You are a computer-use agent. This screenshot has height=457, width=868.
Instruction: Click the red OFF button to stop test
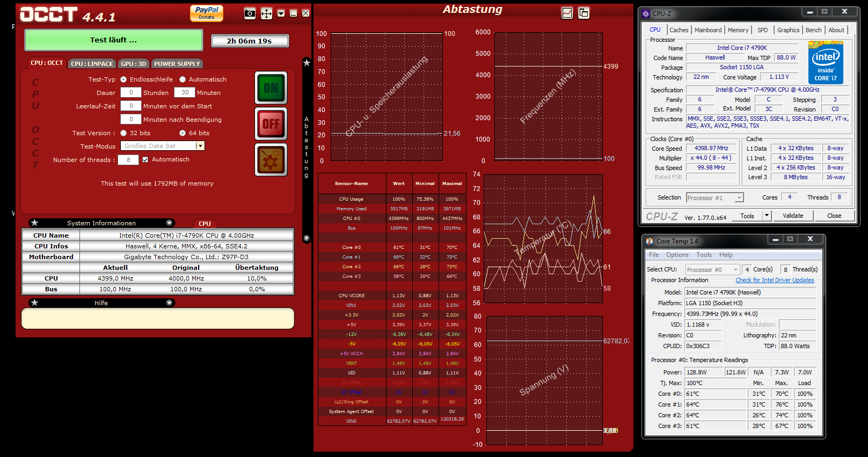tap(271, 124)
